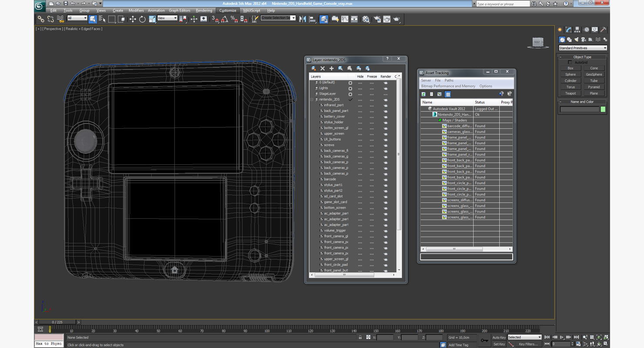Open the Manage Layers toolbar button
The width and height of the screenshot is (644, 348).
324,19
